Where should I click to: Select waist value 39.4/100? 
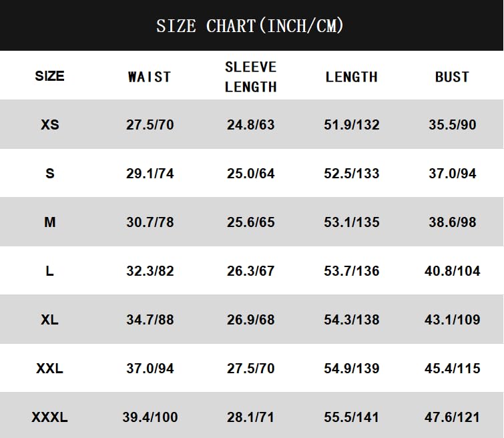point(150,417)
